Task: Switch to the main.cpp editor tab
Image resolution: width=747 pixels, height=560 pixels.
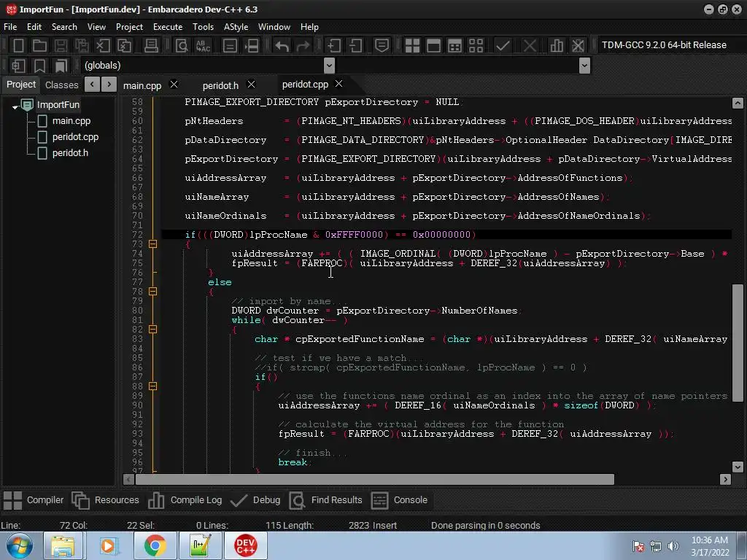Action: [142, 85]
